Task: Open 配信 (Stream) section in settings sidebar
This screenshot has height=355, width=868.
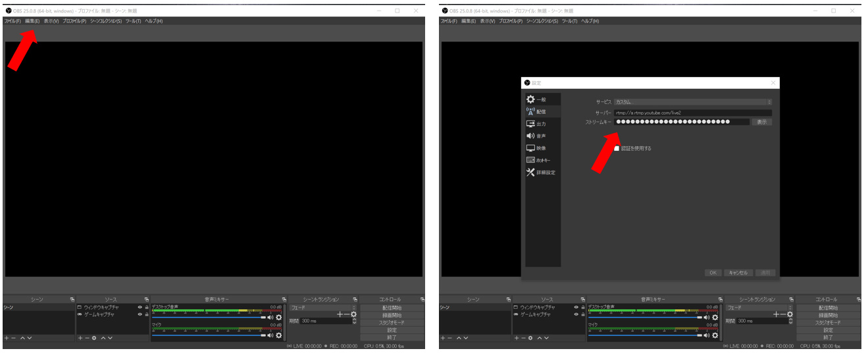Action: click(x=536, y=112)
